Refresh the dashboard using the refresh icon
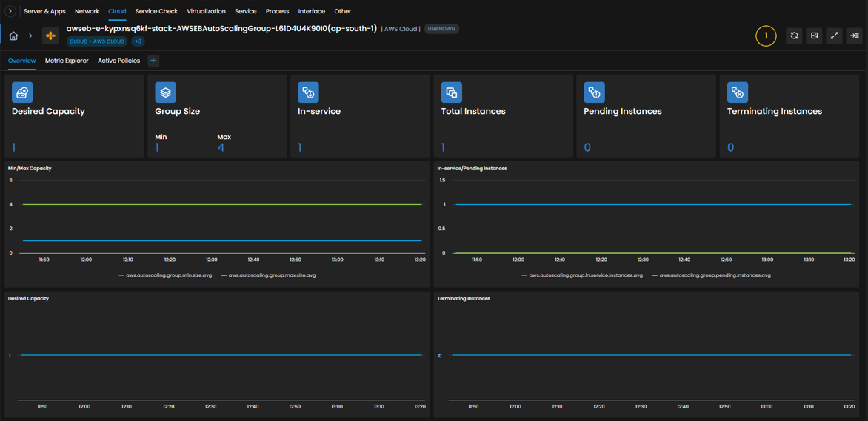The height and width of the screenshot is (421, 868). point(794,36)
